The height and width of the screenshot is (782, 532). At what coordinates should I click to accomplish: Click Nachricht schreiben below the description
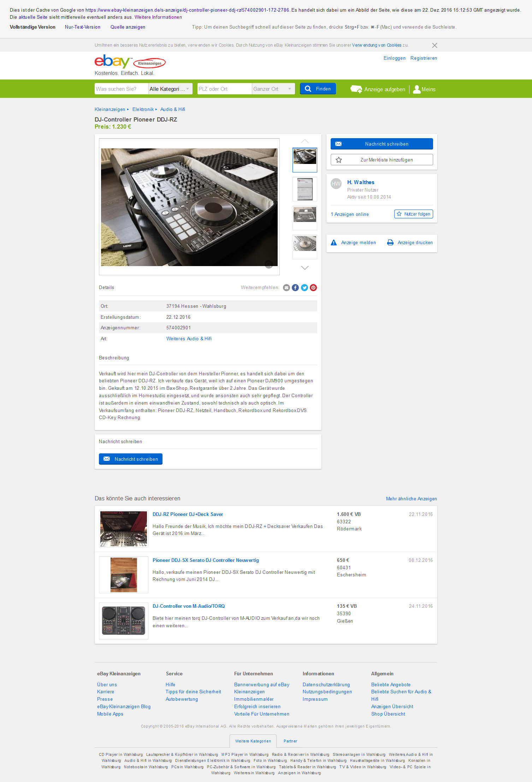[x=131, y=459]
